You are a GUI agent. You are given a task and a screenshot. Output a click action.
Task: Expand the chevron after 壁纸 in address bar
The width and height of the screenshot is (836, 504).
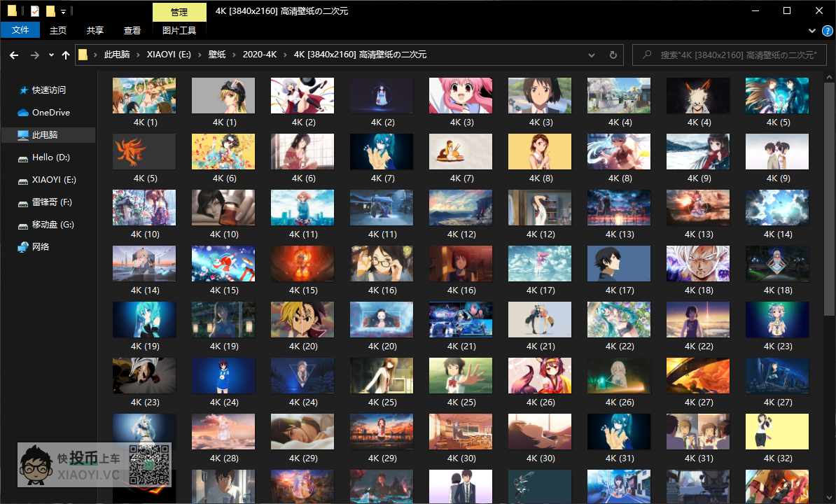(x=234, y=55)
